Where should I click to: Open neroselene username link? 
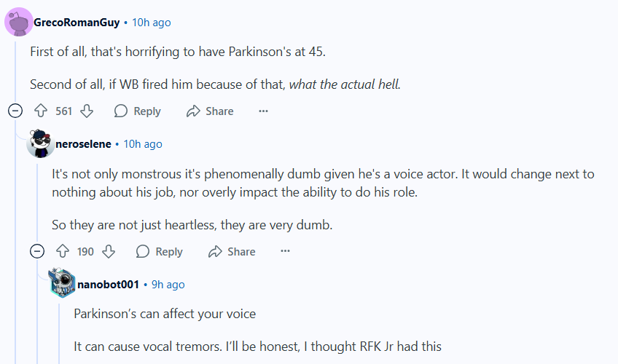(83, 144)
